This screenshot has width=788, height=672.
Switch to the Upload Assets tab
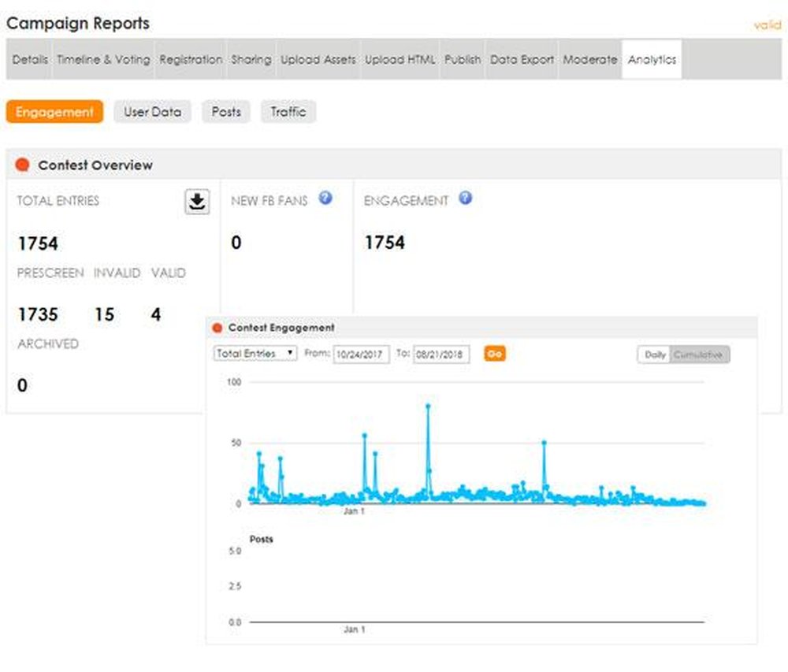[x=318, y=60]
